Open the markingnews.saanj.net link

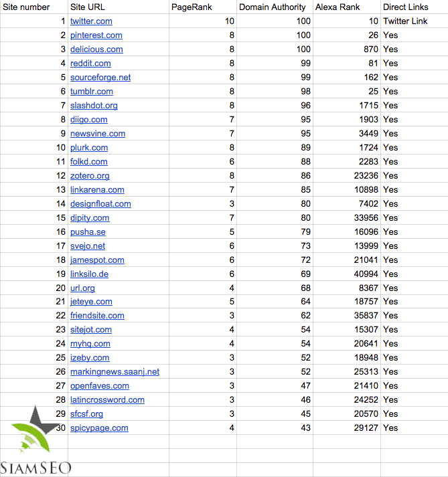click(x=115, y=372)
